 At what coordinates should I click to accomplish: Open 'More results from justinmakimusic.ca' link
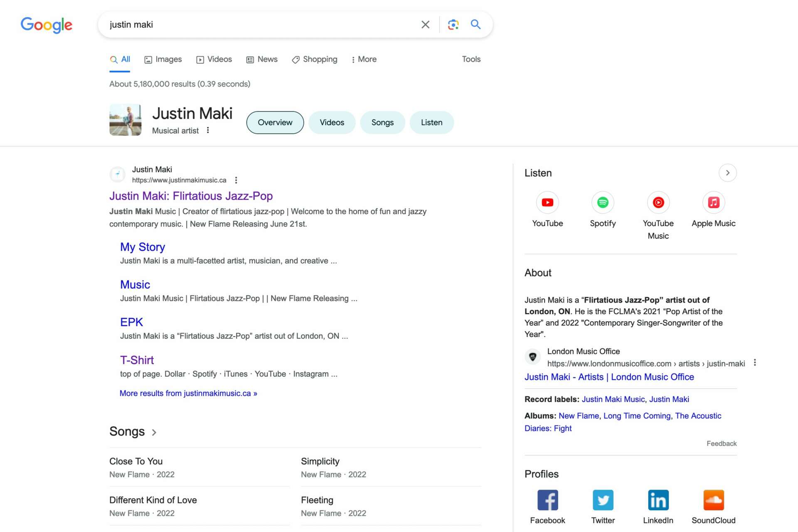pos(188,393)
